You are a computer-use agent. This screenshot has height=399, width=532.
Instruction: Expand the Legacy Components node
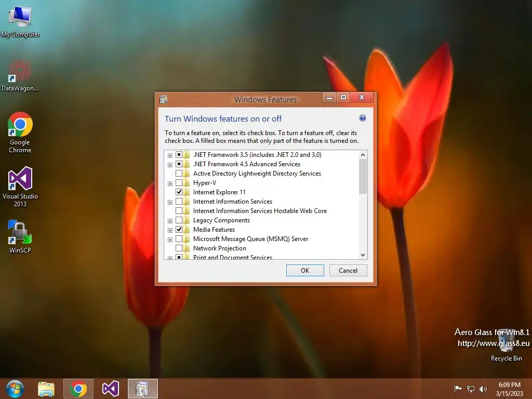[170, 221]
